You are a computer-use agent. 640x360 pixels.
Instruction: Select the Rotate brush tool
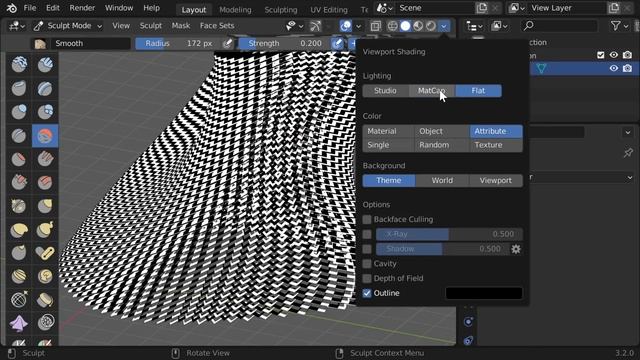[45, 276]
